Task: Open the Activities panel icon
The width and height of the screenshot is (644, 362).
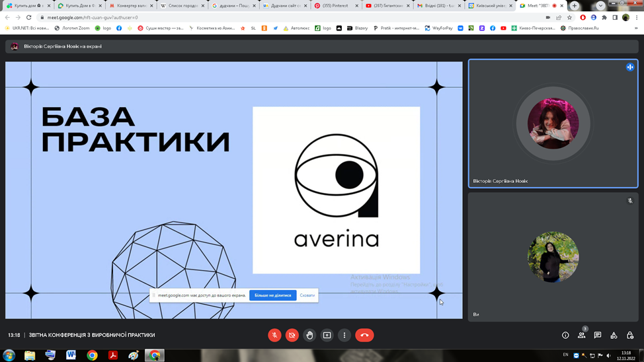Action: click(614, 336)
